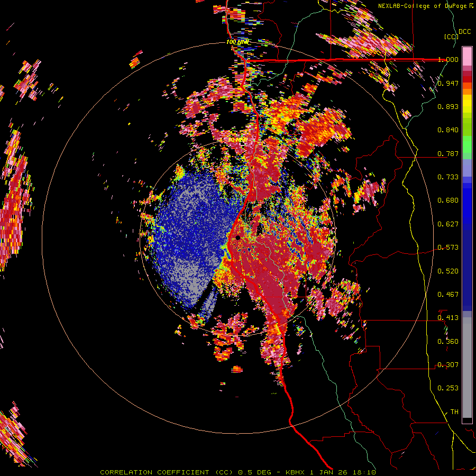Screen dimensions: 476x476
Task: Select the 0.573 scale value
Action: tap(448, 248)
